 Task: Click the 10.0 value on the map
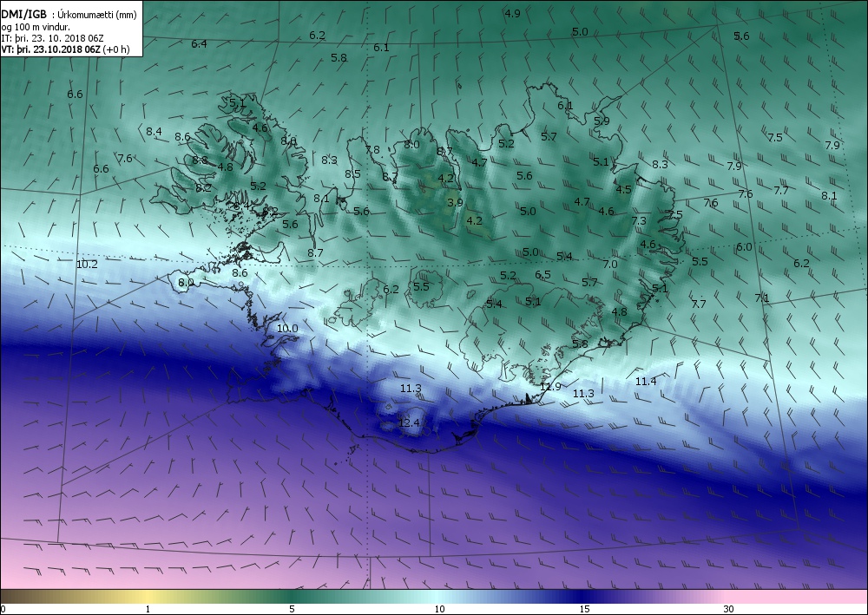(x=287, y=329)
